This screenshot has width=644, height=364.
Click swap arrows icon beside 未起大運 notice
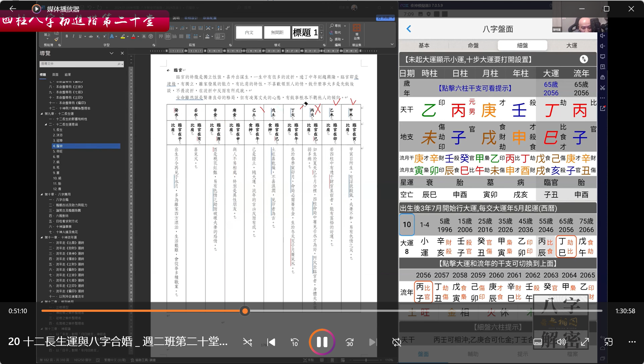click(584, 59)
